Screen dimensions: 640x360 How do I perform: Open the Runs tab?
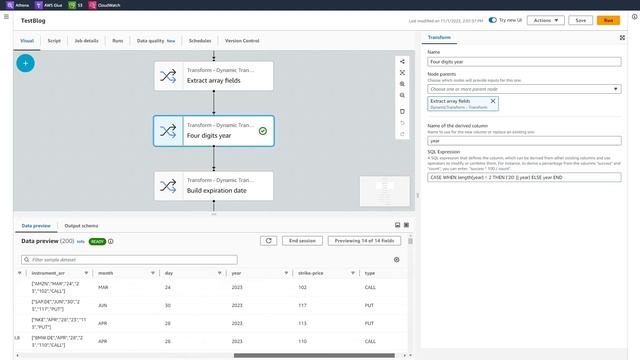(118, 41)
